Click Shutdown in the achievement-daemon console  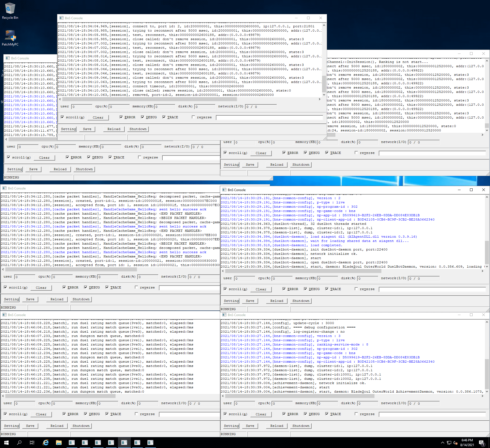pos(301,426)
